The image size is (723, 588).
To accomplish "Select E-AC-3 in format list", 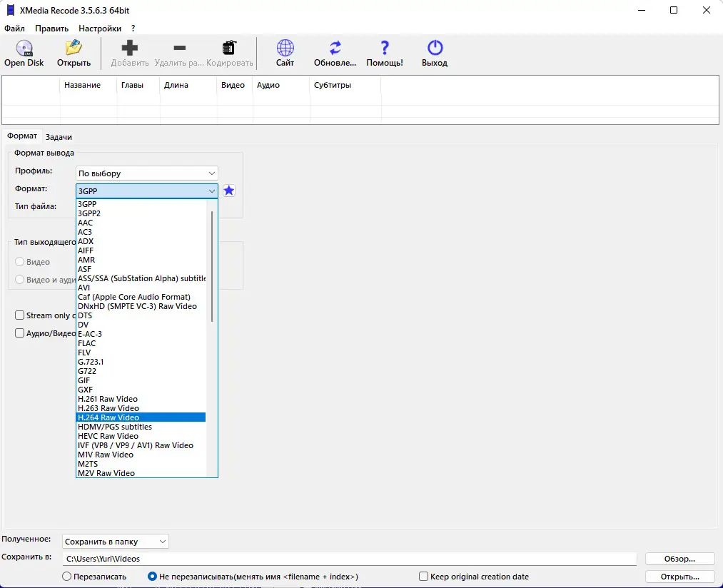I will (x=141, y=334).
